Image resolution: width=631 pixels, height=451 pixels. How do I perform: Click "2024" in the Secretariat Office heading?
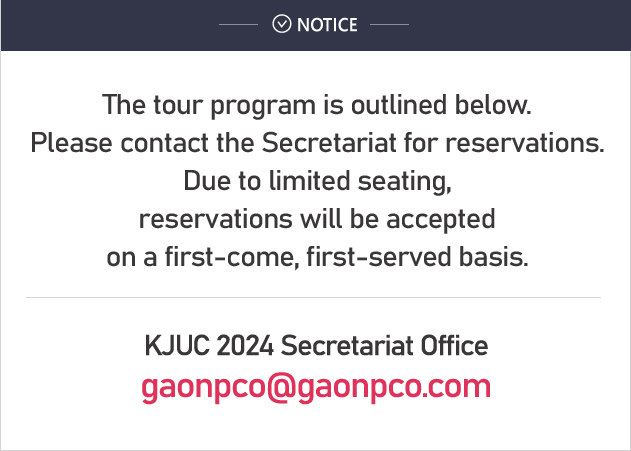tap(245, 346)
